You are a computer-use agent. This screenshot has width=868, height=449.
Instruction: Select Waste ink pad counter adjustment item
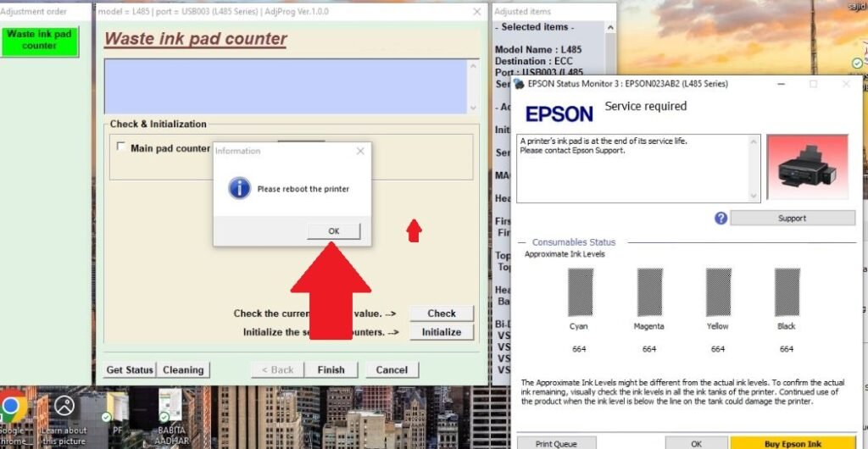point(39,41)
